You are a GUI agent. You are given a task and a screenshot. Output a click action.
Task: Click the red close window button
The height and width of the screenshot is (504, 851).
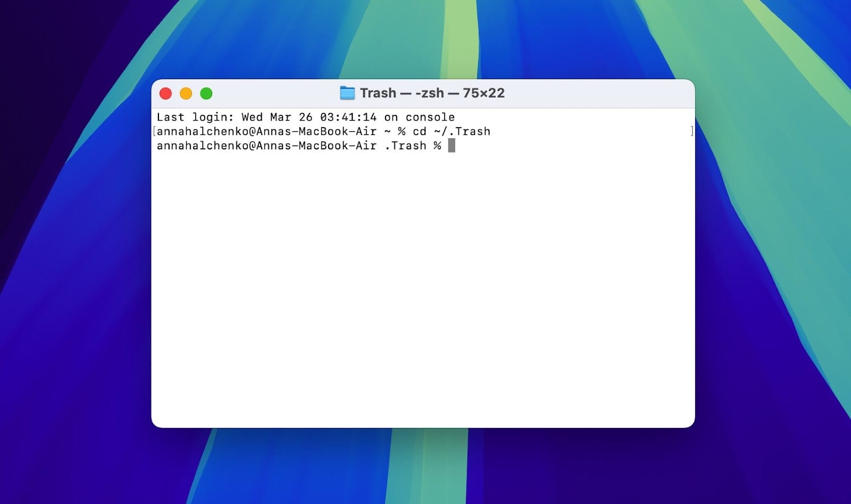tap(165, 93)
